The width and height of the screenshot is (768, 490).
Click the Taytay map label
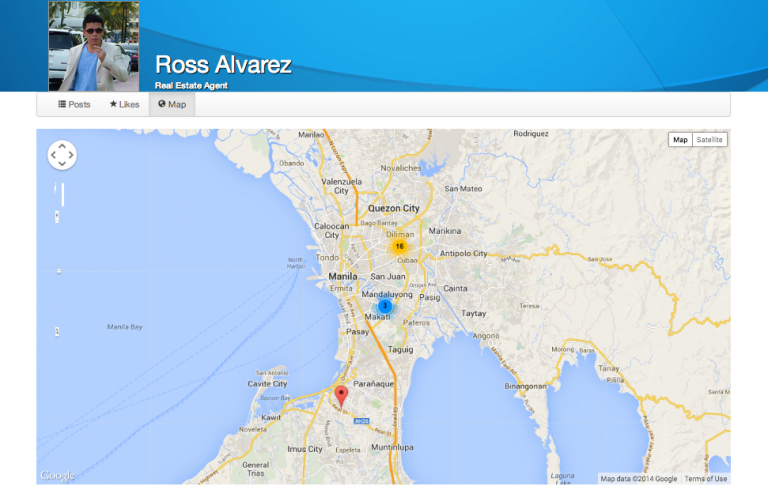coord(474,313)
